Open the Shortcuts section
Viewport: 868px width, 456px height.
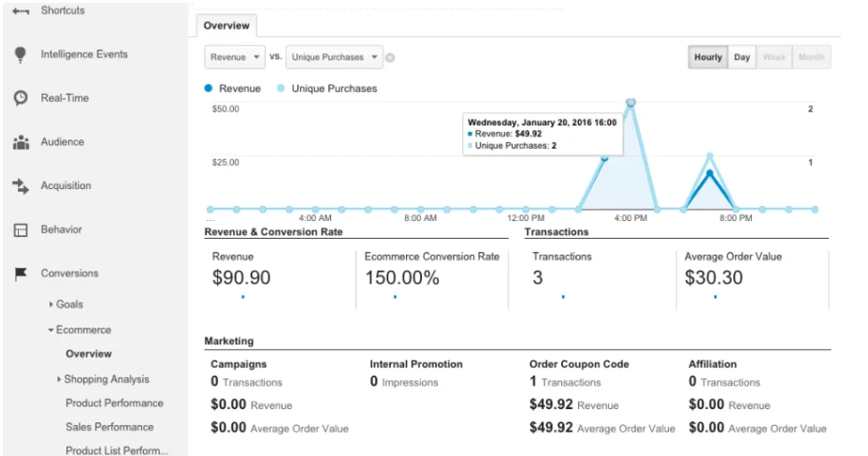(63, 10)
